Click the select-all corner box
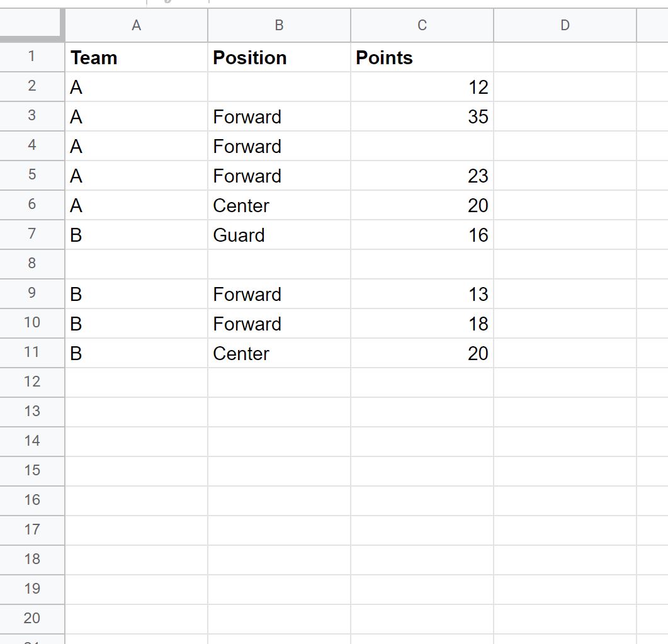Viewport: 668px width, 644px height. tap(32, 25)
